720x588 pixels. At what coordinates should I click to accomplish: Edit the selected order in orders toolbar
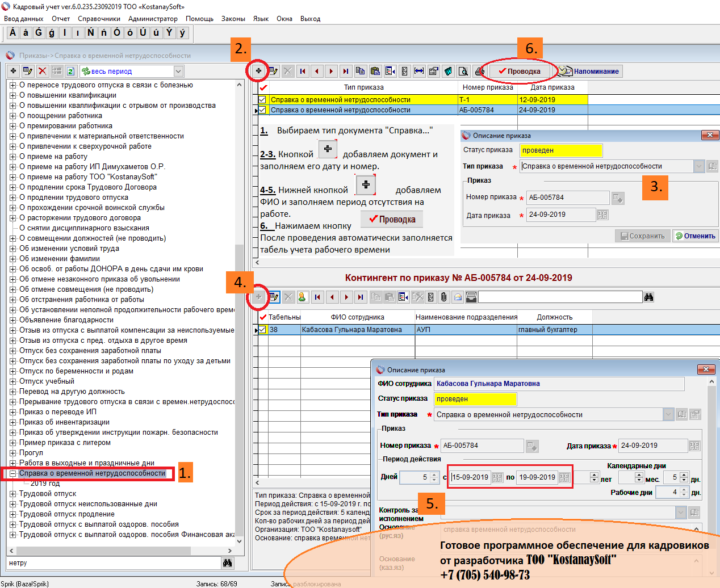coord(273,71)
